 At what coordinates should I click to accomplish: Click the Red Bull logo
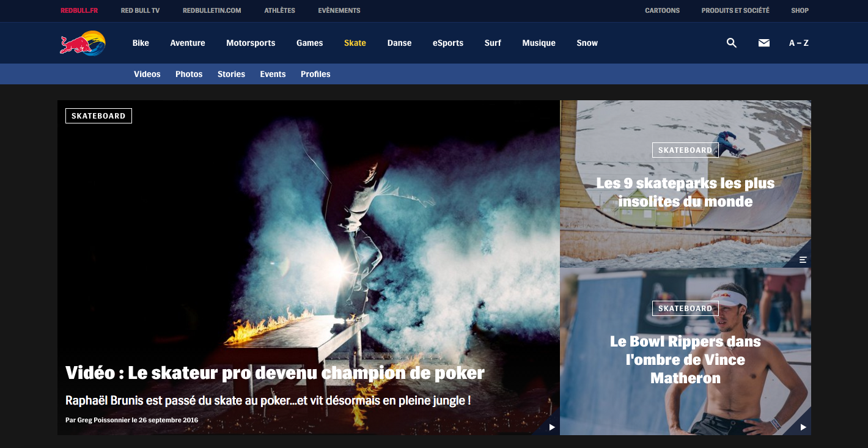83,43
